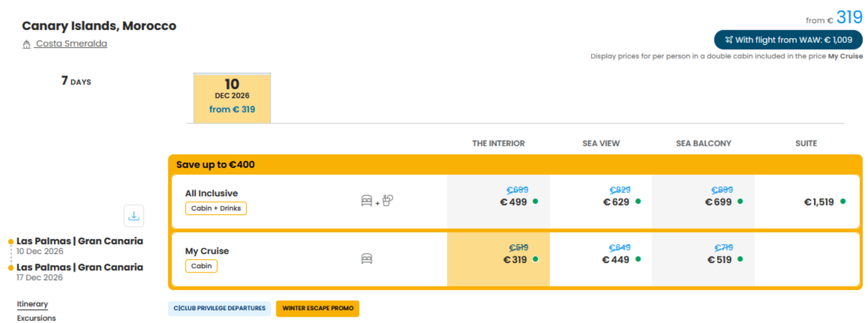The image size is (868, 323).
Task: Open the Itinerary tab
Action: click(32, 304)
